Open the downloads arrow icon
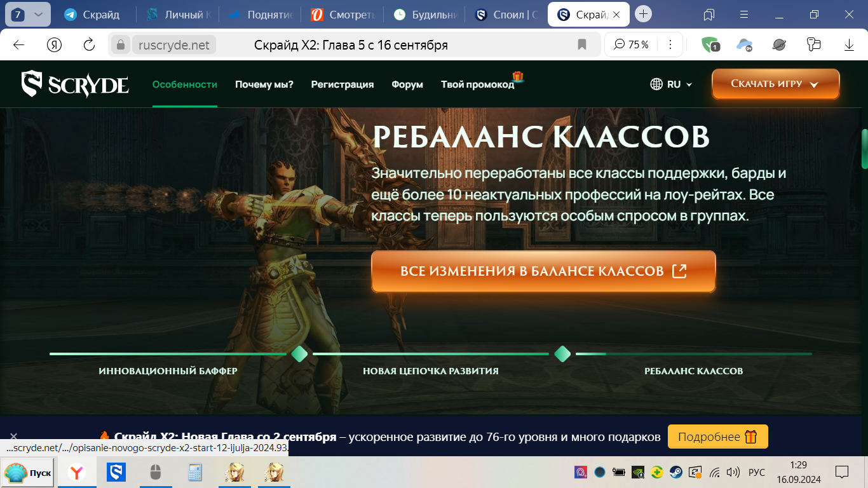The image size is (868, 488). click(849, 44)
